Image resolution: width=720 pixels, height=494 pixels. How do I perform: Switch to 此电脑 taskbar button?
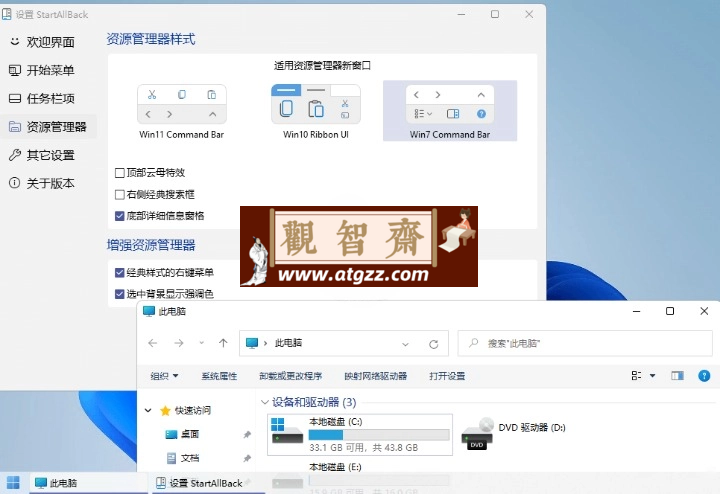(89, 483)
